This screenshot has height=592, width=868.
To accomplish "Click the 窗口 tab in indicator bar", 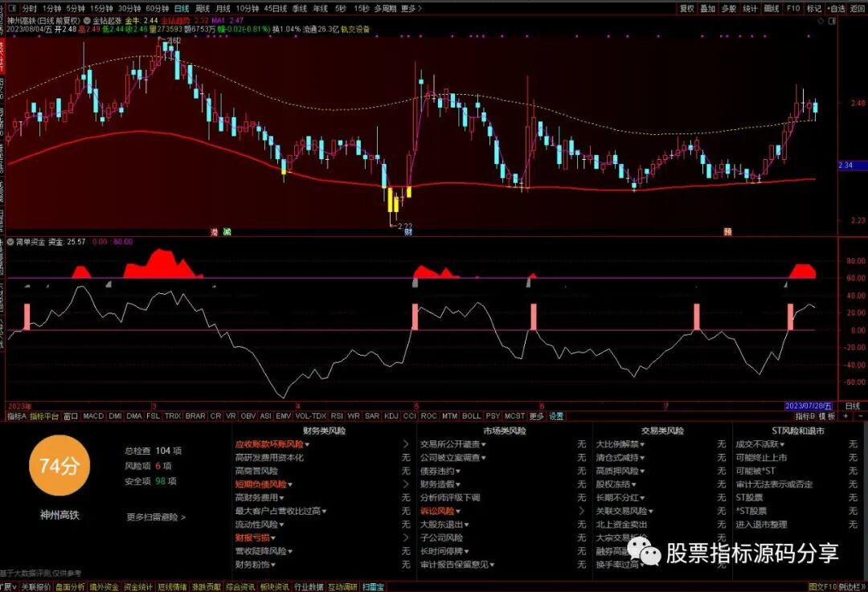I will [x=71, y=416].
